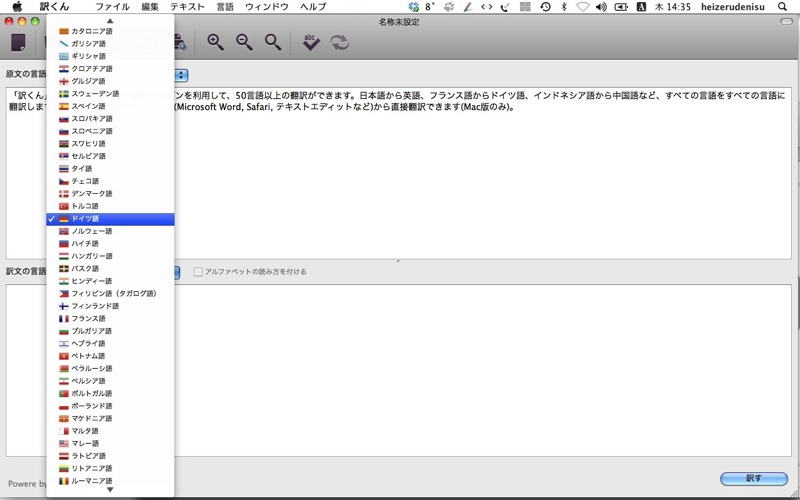This screenshot has width=800, height=500.
Task: Select グルジア語 from the list
Action: pyautogui.click(x=110, y=81)
